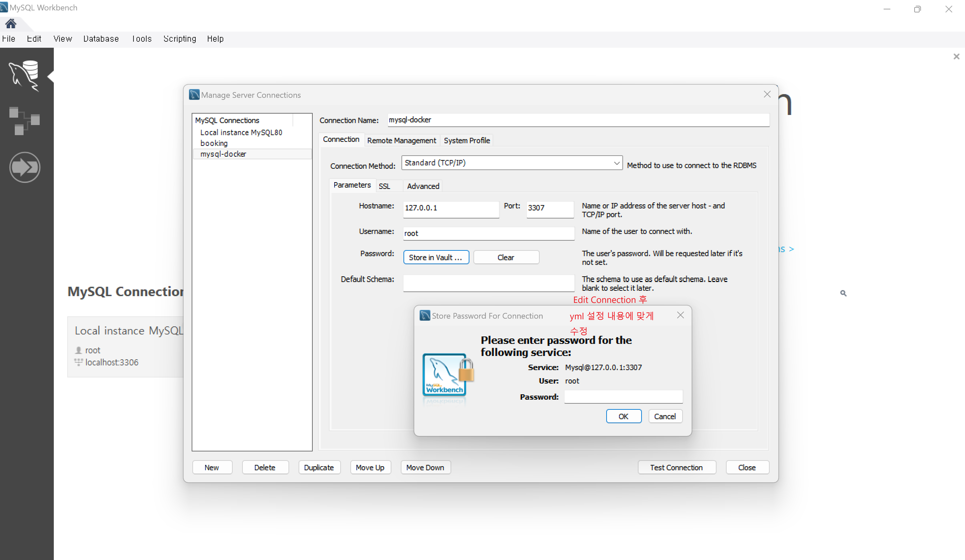The height and width of the screenshot is (560, 965).
Task: Close the Manage Server Connections dialog
Action: [x=767, y=94]
